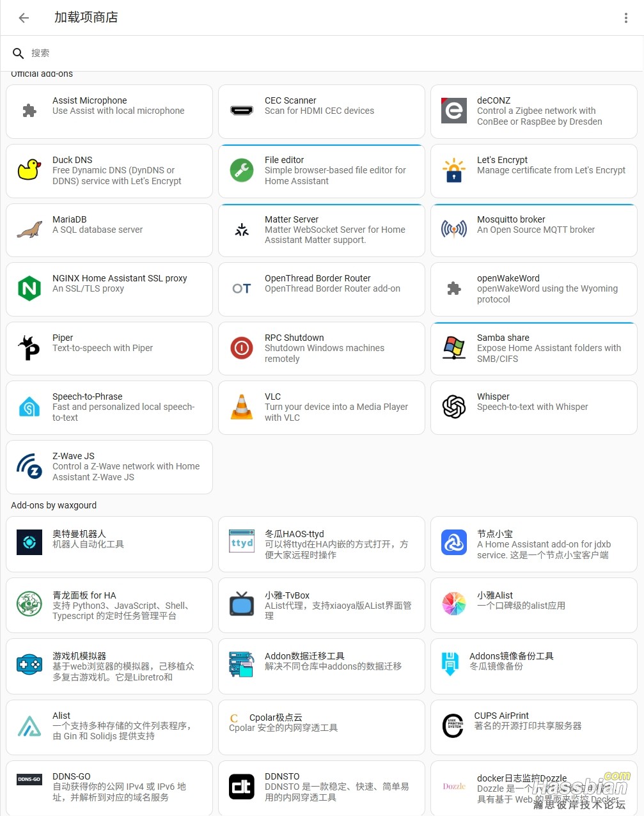Click the VLC traffic cone icon
644x816 pixels.
pos(242,407)
